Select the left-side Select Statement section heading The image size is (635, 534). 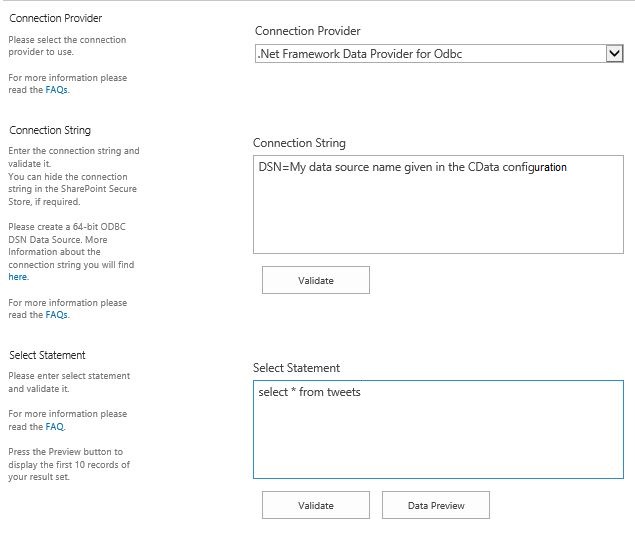(x=47, y=355)
